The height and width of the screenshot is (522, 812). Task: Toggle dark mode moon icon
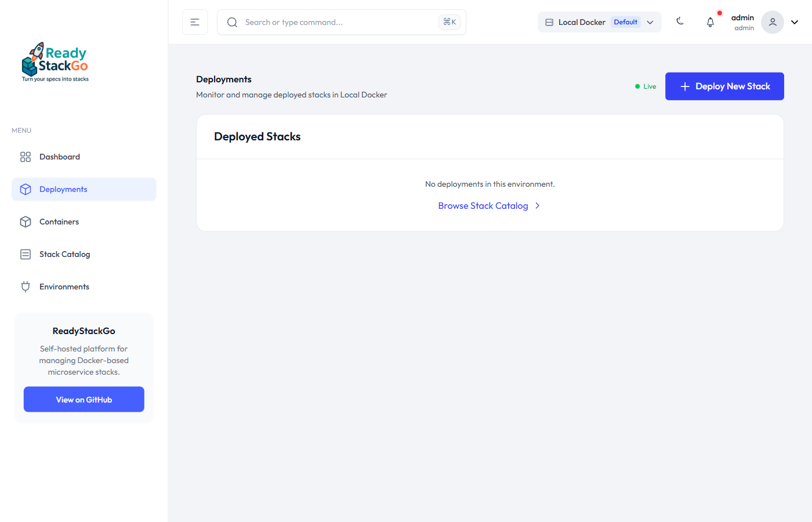coord(680,22)
